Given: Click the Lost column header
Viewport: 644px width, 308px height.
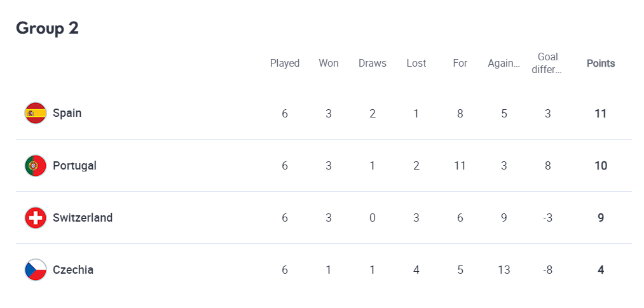Looking at the screenshot, I should pos(416,64).
